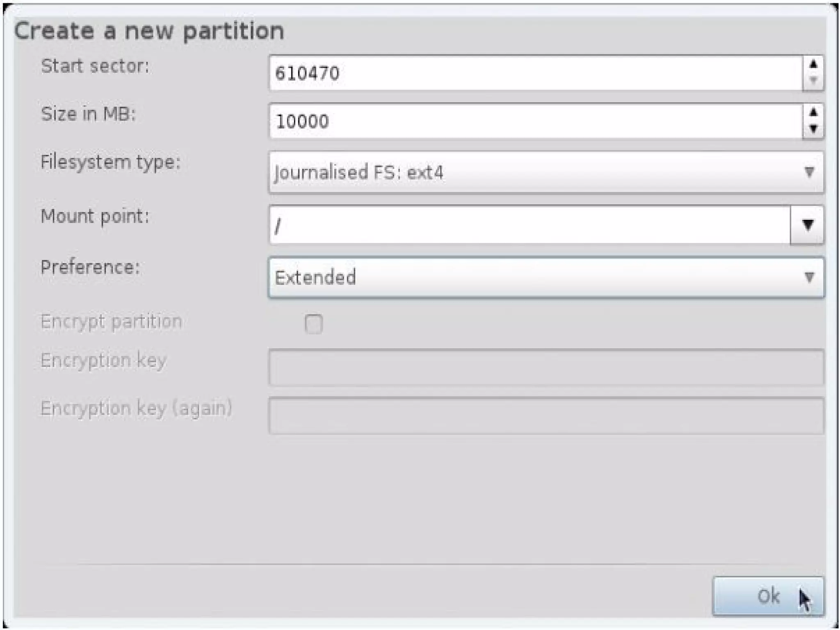Click the Encrypt partition label text
This screenshot has height=630, width=840.
coord(111,322)
